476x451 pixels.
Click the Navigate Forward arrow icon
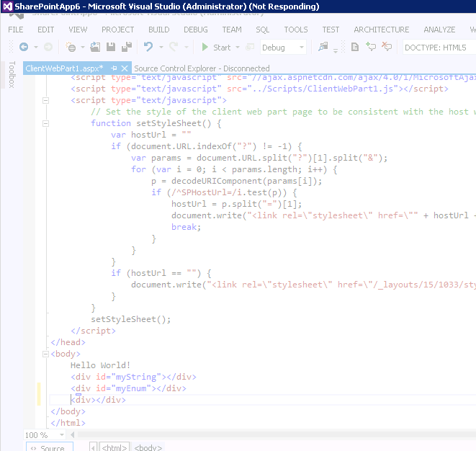(x=48, y=47)
